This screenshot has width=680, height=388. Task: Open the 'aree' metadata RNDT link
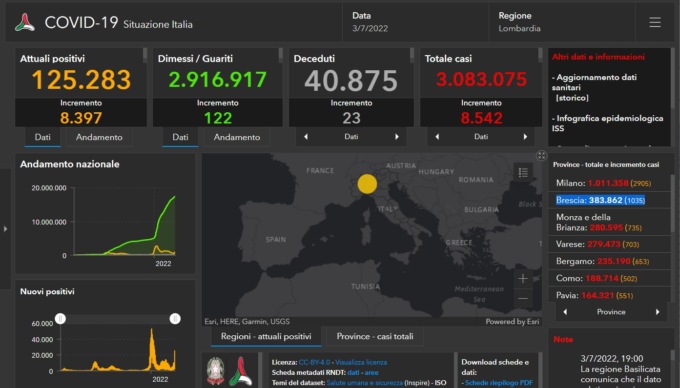tap(371, 373)
